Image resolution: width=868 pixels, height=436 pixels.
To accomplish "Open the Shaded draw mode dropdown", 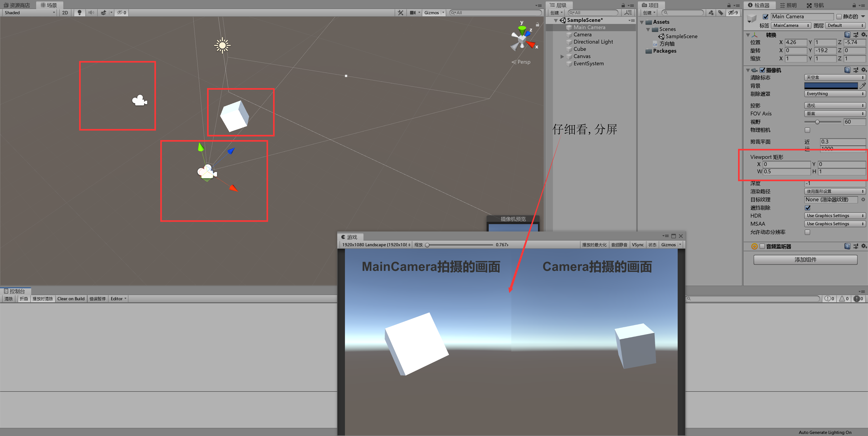I will click(x=30, y=12).
